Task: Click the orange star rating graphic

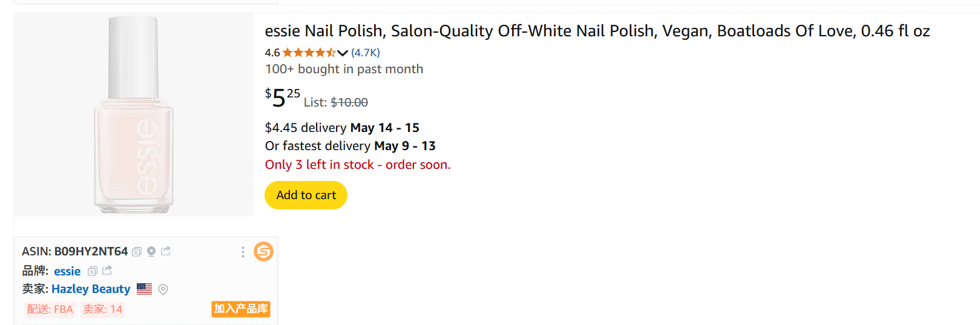Action: [x=309, y=53]
